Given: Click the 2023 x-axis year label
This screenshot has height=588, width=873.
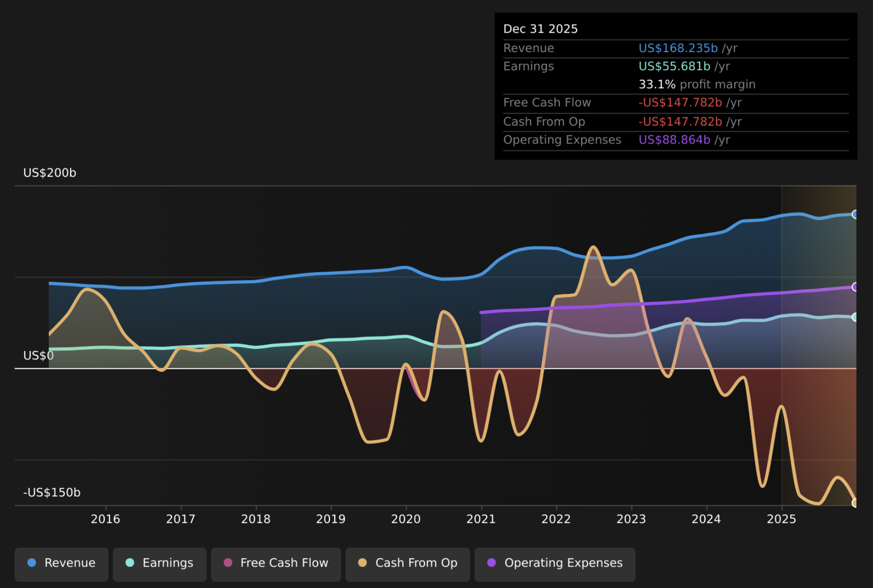Looking at the screenshot, I should point(631,519).
